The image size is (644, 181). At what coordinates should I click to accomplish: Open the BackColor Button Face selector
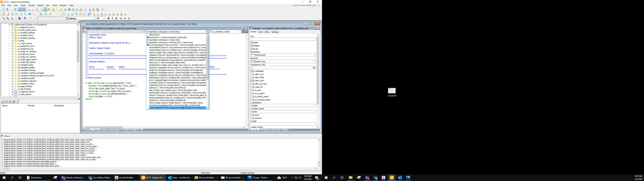[x=314, y=62]
